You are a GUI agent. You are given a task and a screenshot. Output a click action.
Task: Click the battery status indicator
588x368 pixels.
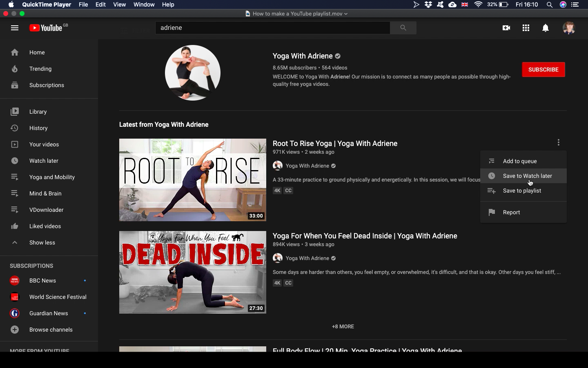pos(498,4)
